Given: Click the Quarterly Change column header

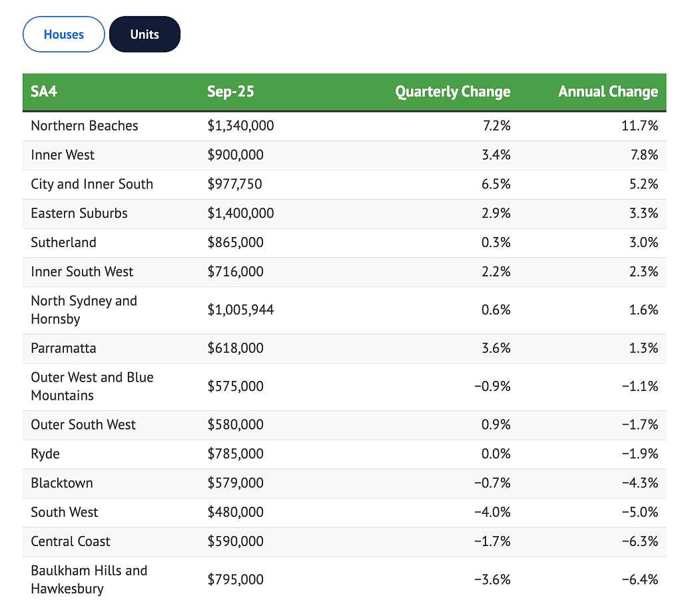Looking at the screenshot, I should click(452, 92).
